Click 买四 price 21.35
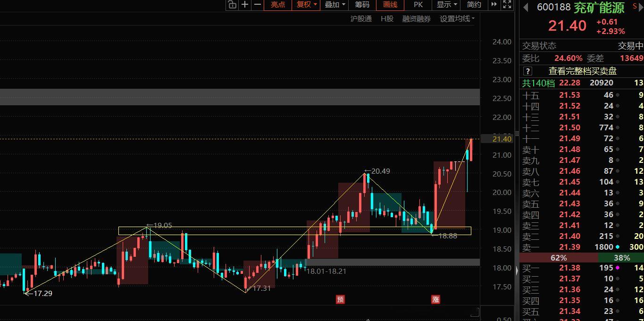Screen dimensions: 644x321 tap(569, 301)
